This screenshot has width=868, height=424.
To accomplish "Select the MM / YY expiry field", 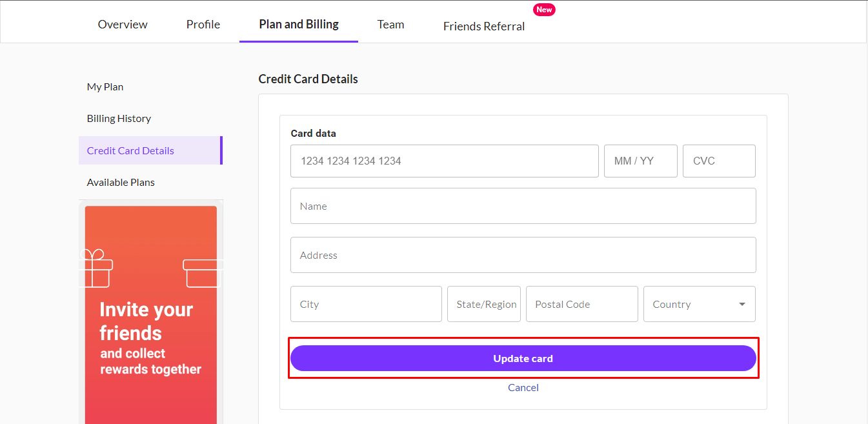I will tap(640, 161).
